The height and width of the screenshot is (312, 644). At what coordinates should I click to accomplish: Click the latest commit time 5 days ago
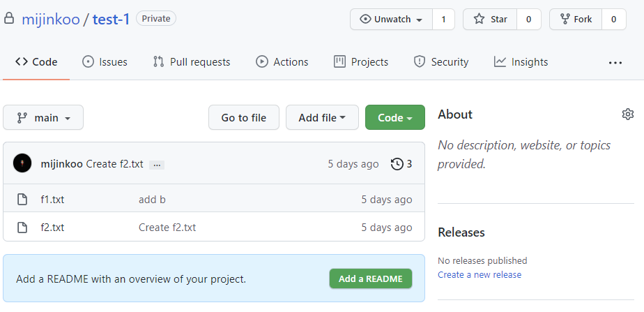point(353,164)
